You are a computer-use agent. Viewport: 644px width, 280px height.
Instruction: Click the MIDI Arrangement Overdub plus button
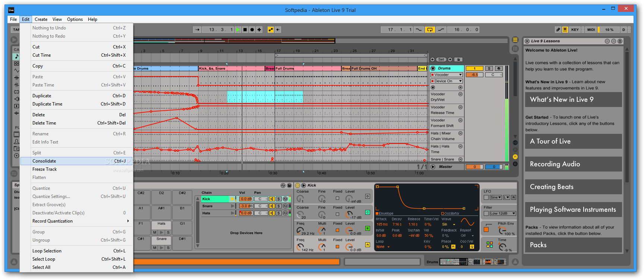point(259,29)
